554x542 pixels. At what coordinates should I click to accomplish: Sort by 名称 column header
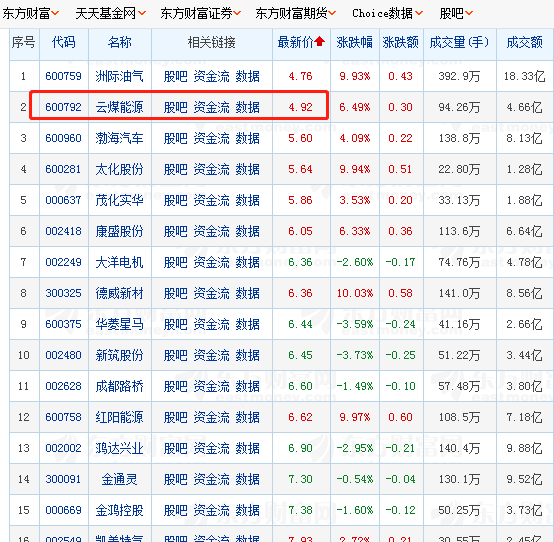point(119,42)
